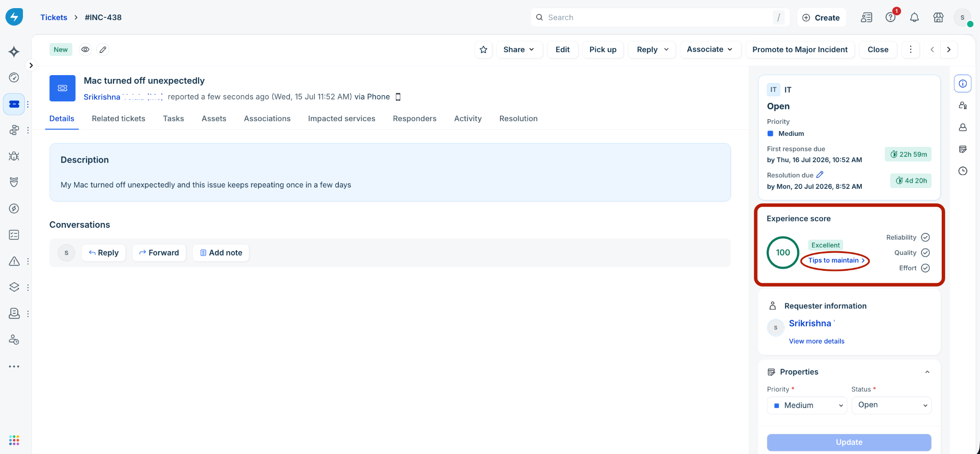This screenshot has width=980, height=454.
Task: Open the marketplace store icon in top bar
Action: pos(938,18)
